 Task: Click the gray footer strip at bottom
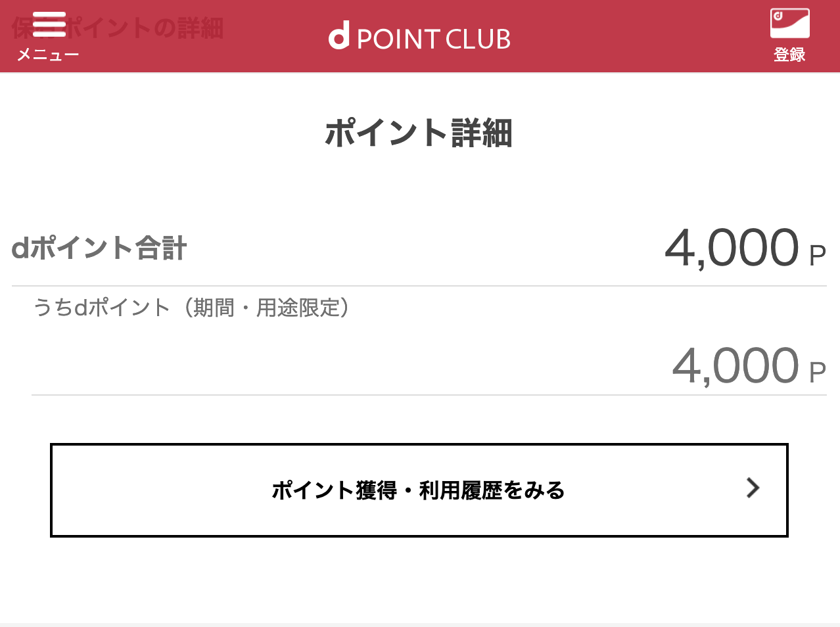(x=420, y=624)
